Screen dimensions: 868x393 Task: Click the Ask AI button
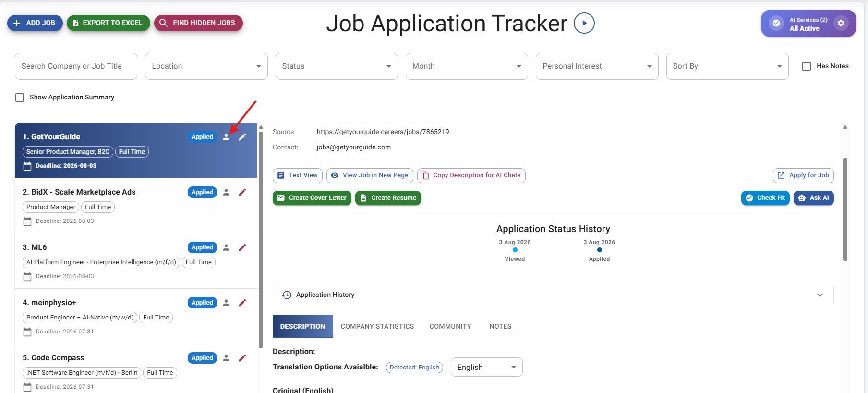point(814,198)
